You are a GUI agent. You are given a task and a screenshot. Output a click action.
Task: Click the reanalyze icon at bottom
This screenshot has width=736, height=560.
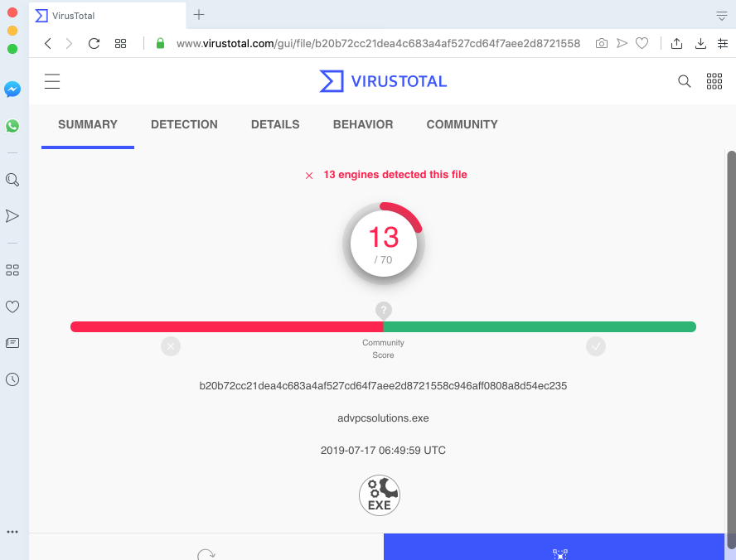point(206,554)
